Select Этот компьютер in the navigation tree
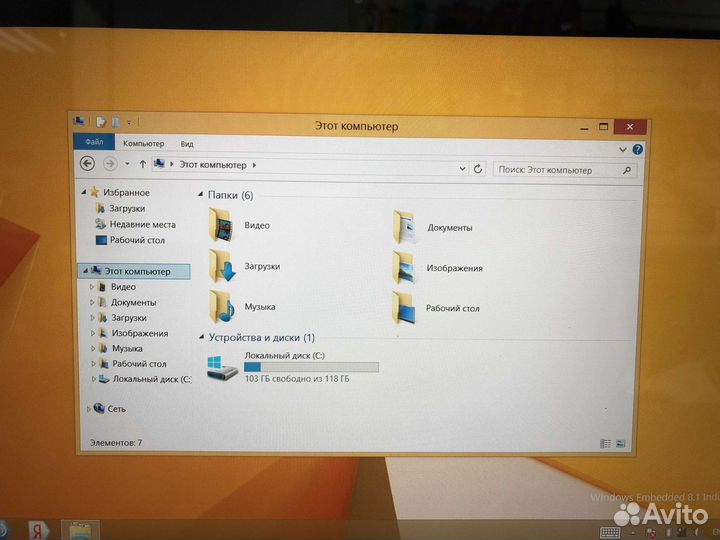 [134, 271]
